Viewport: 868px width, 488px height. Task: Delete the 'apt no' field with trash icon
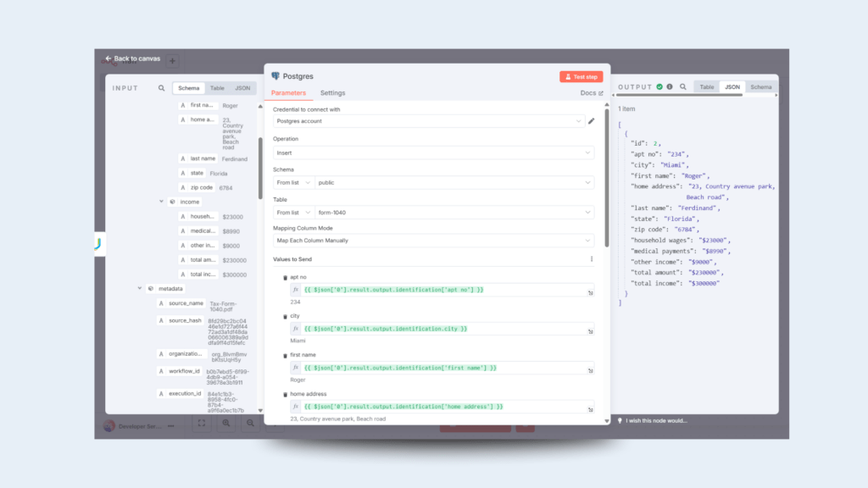(285, 278)
